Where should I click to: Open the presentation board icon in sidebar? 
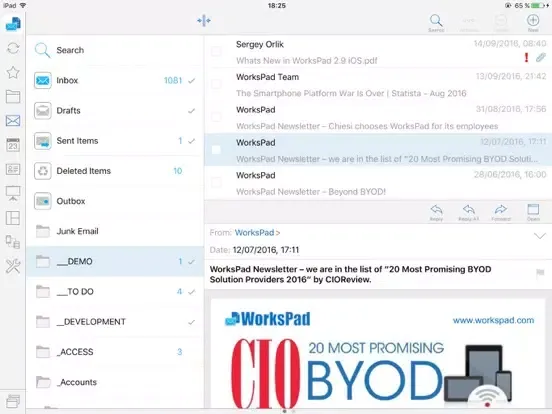point(13,193)
